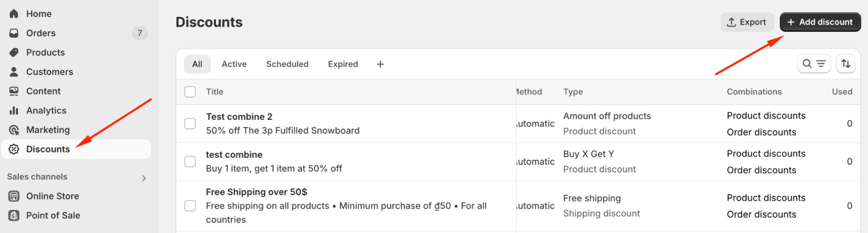868x233 pixels.
Task: Select the Test combine 2 discount checkbox
Action: point(190,124)
